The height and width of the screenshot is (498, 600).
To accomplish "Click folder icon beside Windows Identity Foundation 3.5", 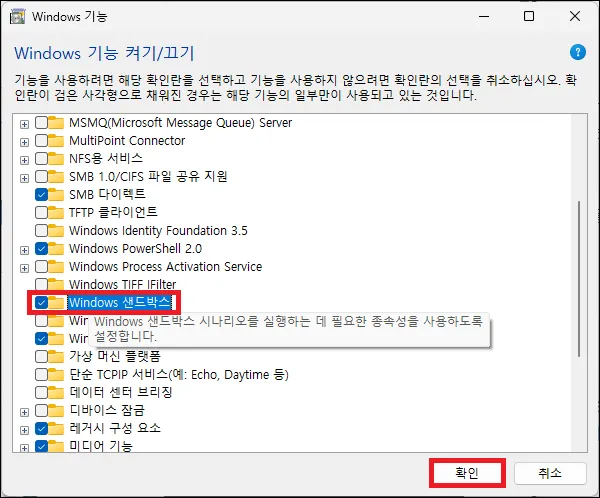I will (56, 230).
